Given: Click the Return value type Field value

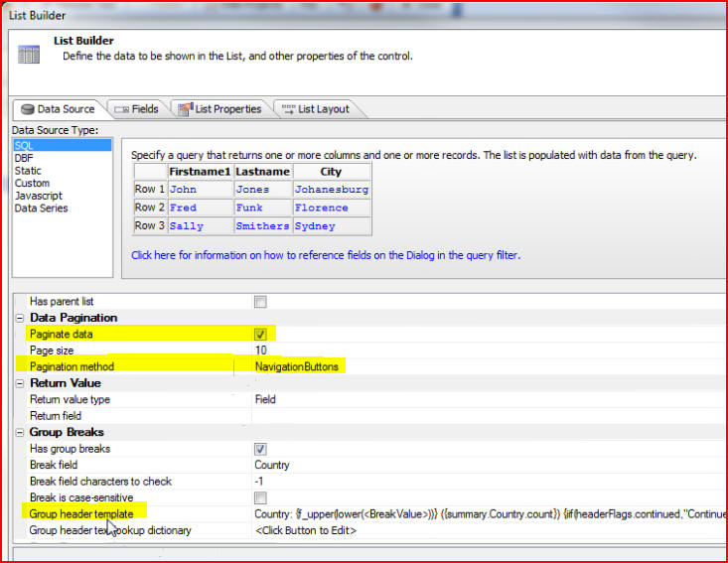Looking at the screenshot, I should point(265,399).
